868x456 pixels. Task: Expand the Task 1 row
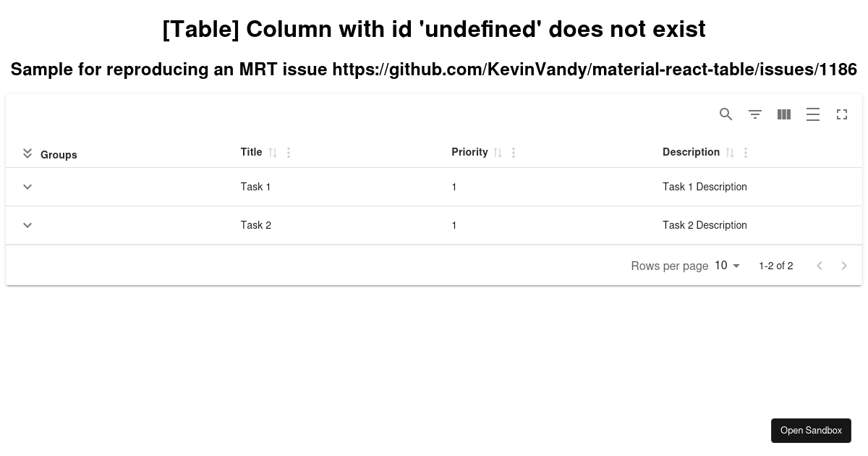pyautogui.click(x=27, y=187)
